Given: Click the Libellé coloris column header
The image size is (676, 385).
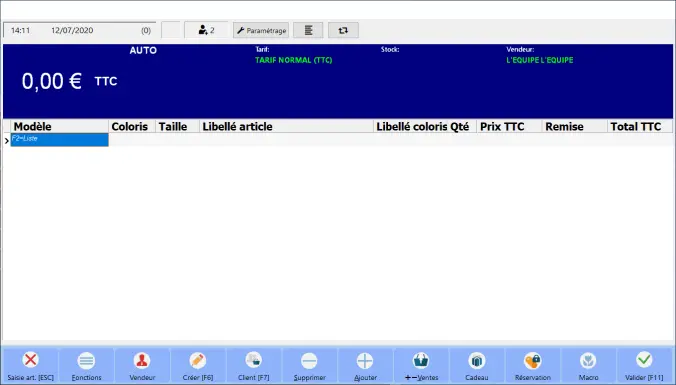Looking at the screenshot, I should 412,126.
